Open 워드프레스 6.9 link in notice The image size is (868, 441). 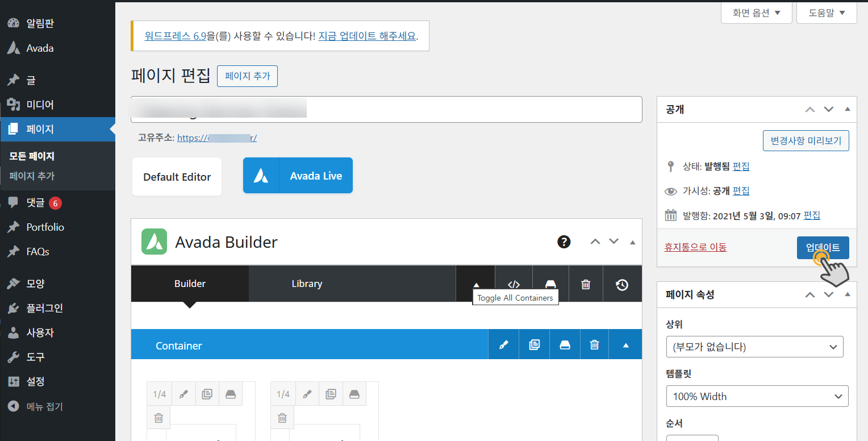click(x=175, y=36)
